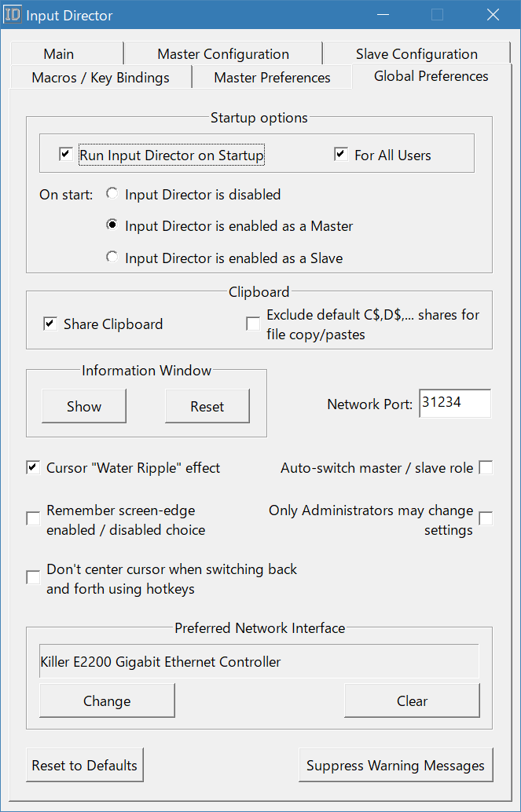Select Input Director is disabled on start
The width and height of the screenshot is (521, 812).
click(111, 193)
